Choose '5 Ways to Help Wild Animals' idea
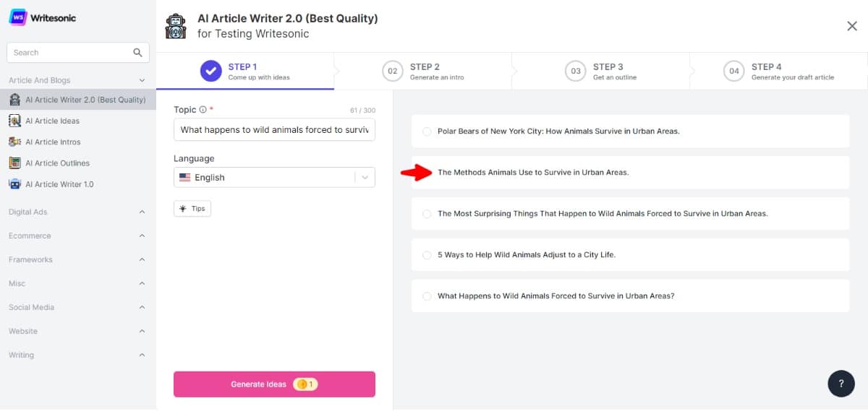 [x=427, y=255]
